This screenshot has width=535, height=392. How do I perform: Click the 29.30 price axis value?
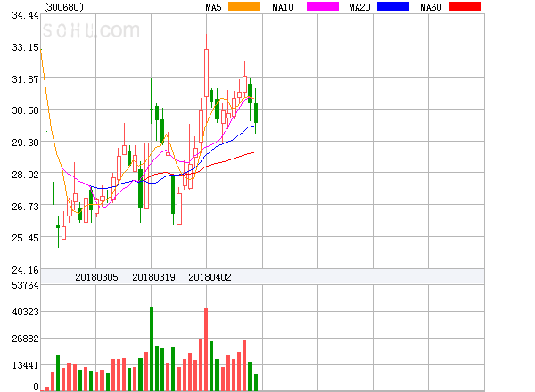(x=25, y=143)
